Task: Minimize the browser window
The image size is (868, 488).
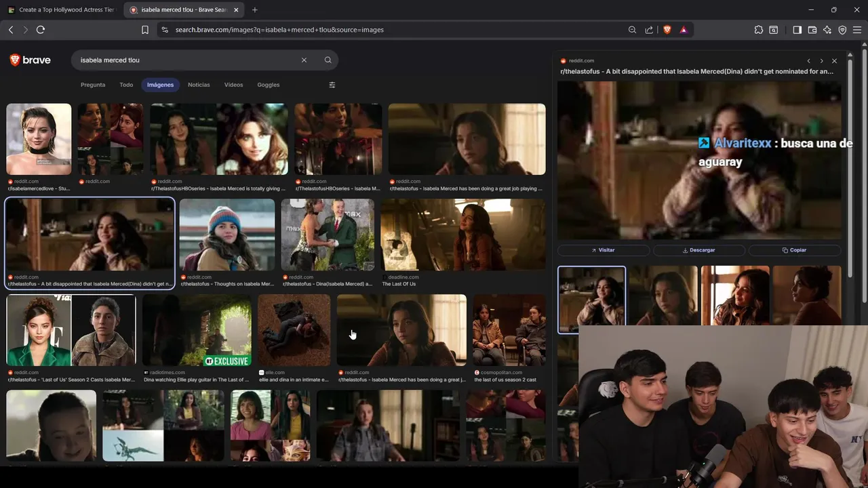Action: 811,10
